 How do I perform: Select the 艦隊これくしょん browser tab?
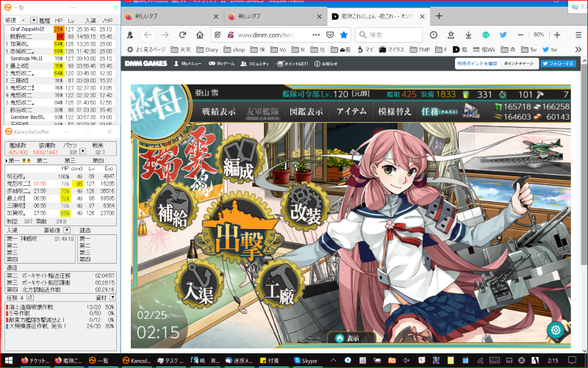point(378,16)
